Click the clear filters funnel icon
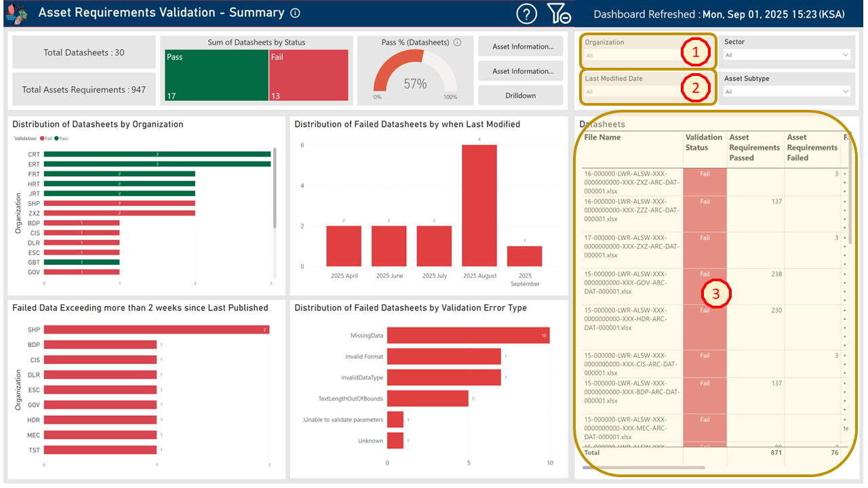The width and height of the screenshot is (868, 488). (559, 14)
